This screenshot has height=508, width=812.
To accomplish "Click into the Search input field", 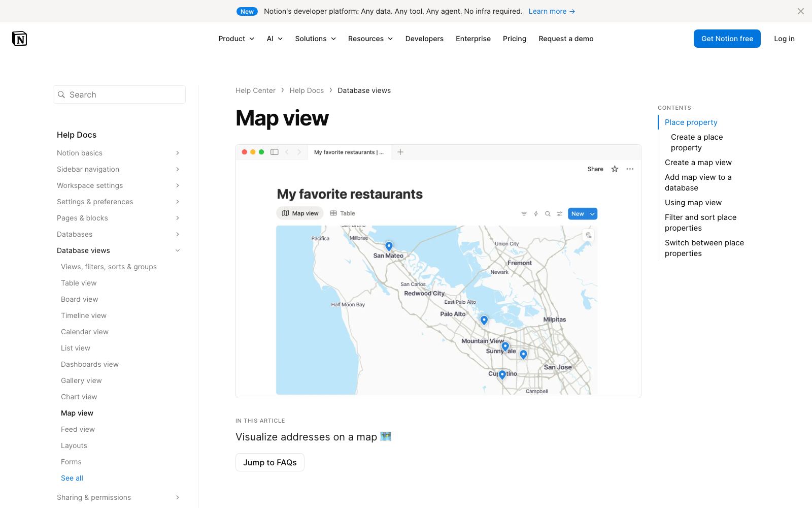I will pyautogui.click(x=119, y=94).
